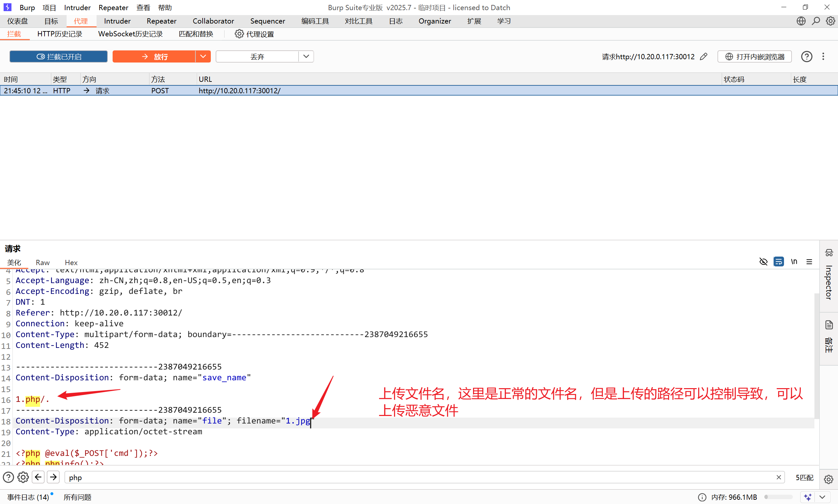
Task: Toggle hidden characters eye-slash icon
Action: (763, 261)
